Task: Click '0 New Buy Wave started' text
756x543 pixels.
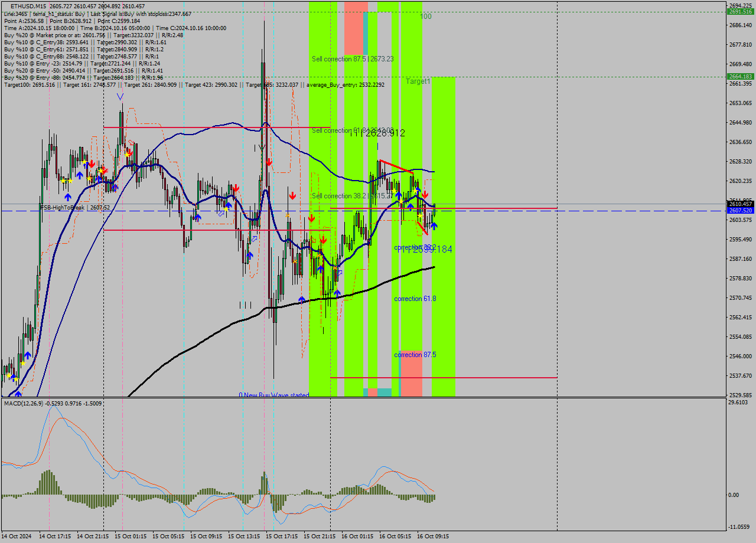Action: coord(274,395)
